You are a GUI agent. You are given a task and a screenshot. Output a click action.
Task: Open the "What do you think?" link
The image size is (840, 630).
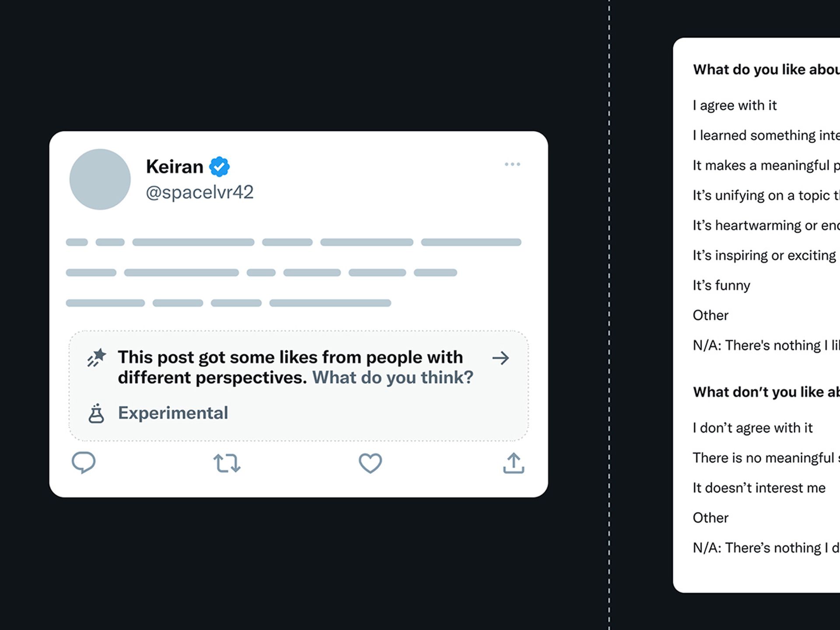point(392,377)
